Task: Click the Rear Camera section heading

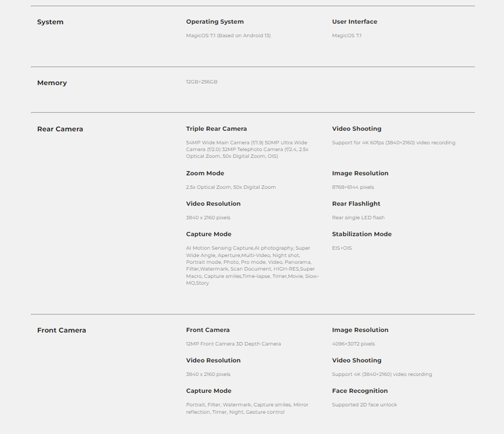Action: tap(60, 129)
